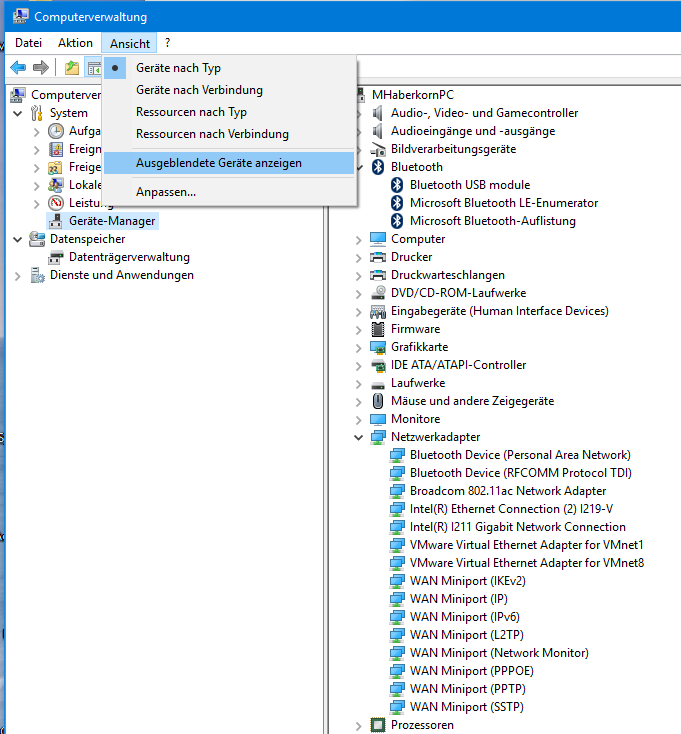
Task: Choose Ressourcen nach Verbindung
Action: click(x=229, y=134)
